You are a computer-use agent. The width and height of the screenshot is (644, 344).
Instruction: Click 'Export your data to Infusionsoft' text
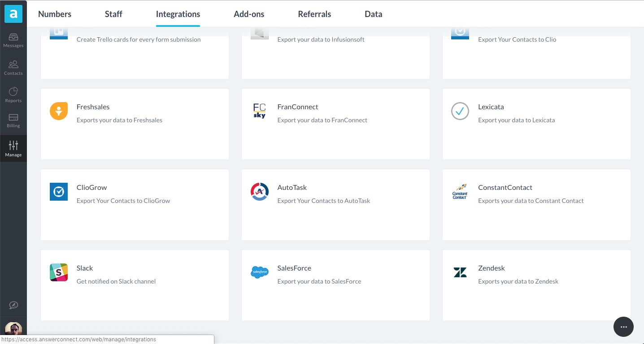pyautogui.click(x=321, y=39)
